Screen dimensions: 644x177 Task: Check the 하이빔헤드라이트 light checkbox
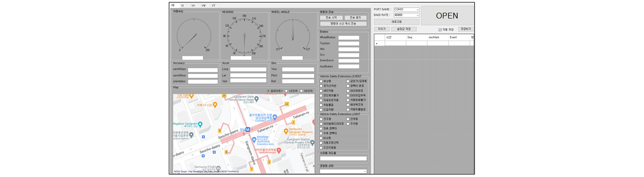click(x=321, y=124)
